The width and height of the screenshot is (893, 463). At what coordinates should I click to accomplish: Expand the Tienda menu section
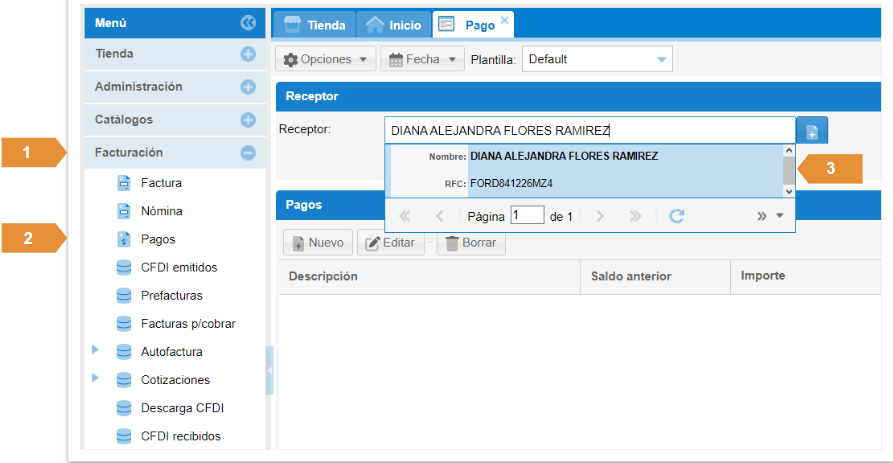coord(248,54)
